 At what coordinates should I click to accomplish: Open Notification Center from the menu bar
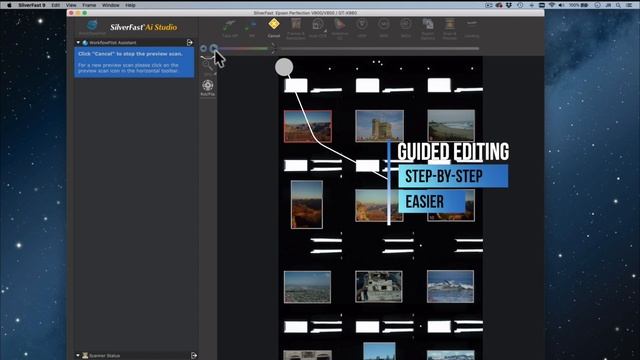(x=629, y=5)
